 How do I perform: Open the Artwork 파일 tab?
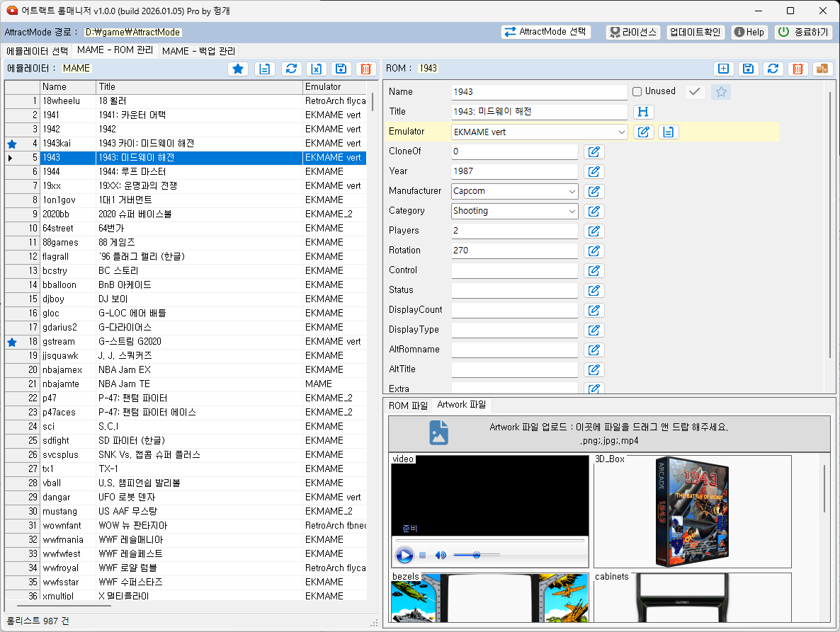462,405
